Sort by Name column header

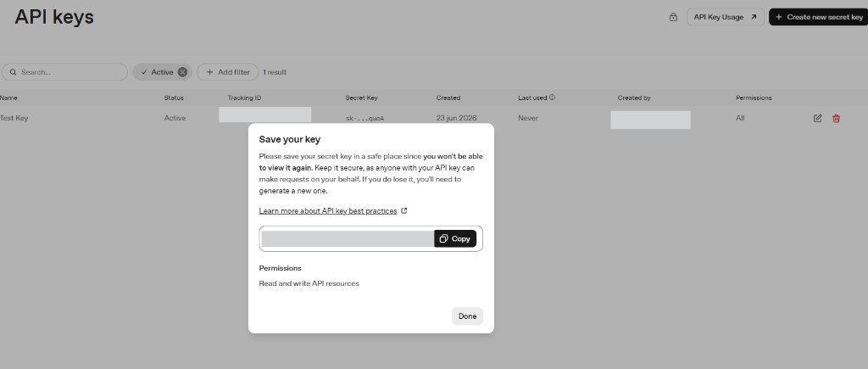[8, 98]
